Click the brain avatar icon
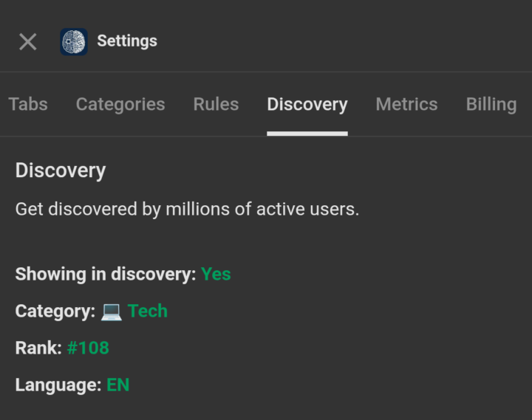The height and width of the screenshot is (420, 532). [x=74, y=41]
